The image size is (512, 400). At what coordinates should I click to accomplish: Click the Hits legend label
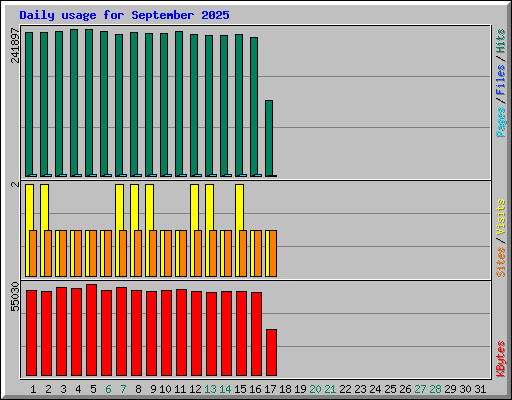500,41
